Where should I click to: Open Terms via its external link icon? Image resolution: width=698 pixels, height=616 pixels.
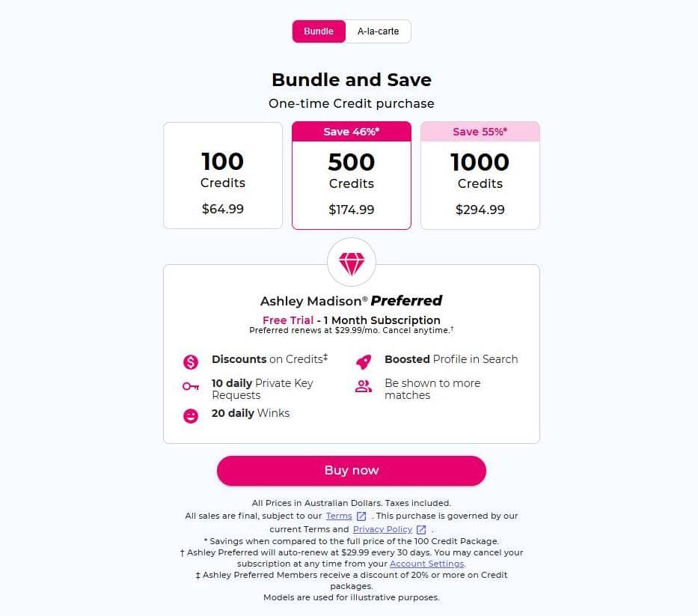[361, 516]
